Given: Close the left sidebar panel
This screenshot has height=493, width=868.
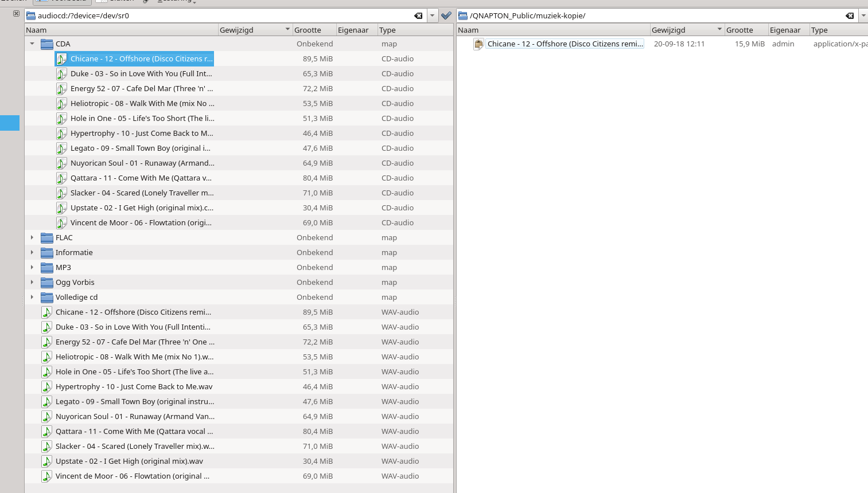Looking at the screenshot, I should coord(16,13).
